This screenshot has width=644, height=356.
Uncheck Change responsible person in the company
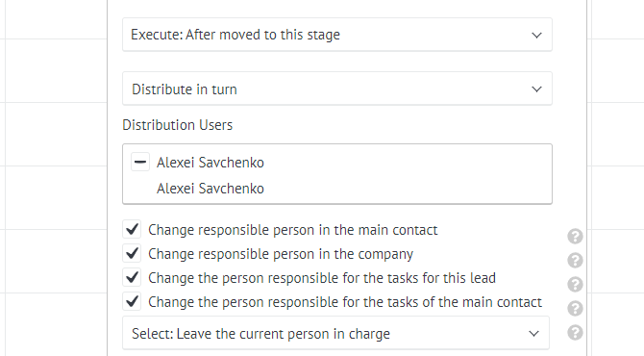pos(132,254)
